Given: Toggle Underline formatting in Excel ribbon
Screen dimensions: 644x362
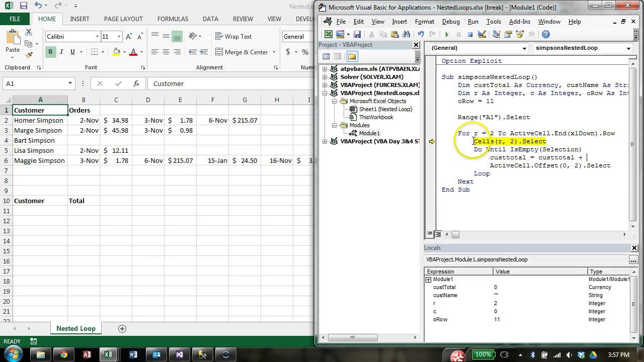Looking at the screenshot, I should [72, 52].
